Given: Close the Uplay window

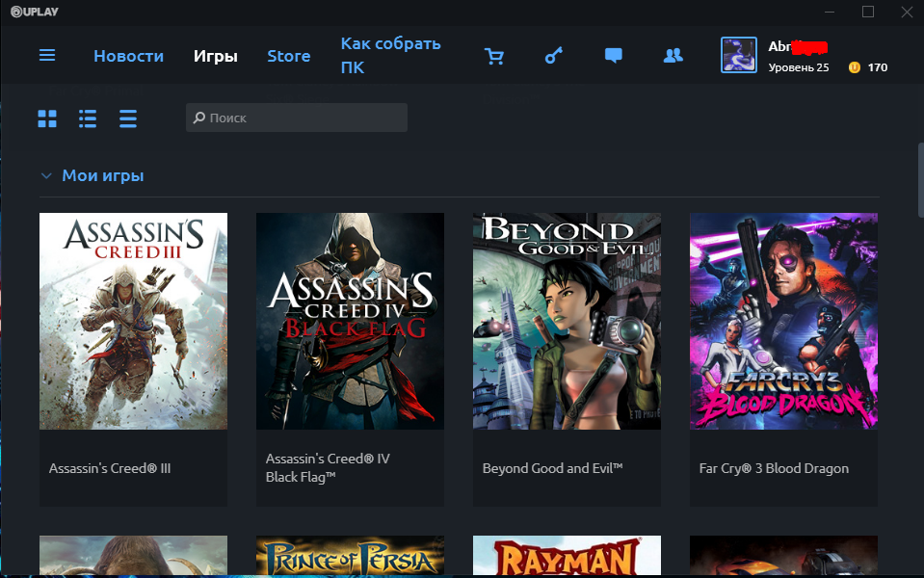Looking at the screenshot, I should [907, 12].
